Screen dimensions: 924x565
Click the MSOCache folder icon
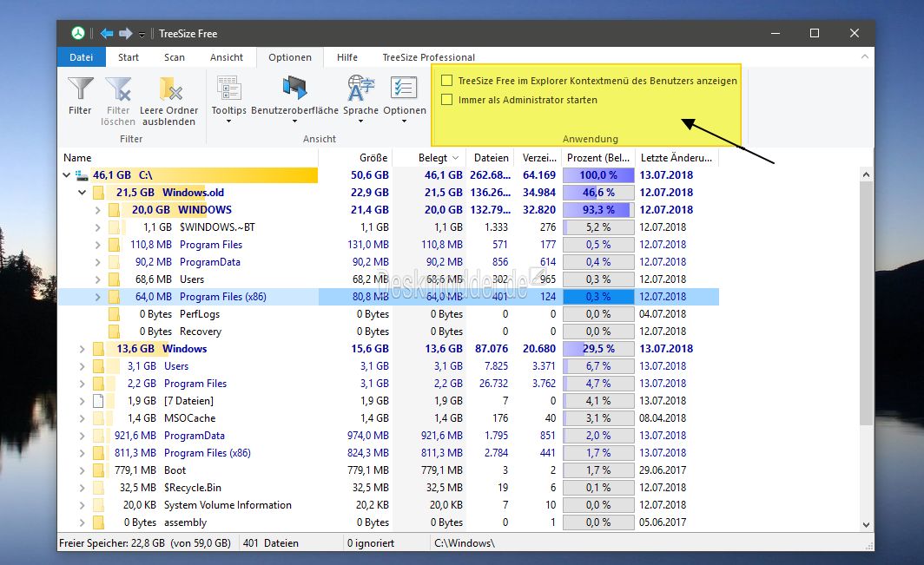coord(98,418)
